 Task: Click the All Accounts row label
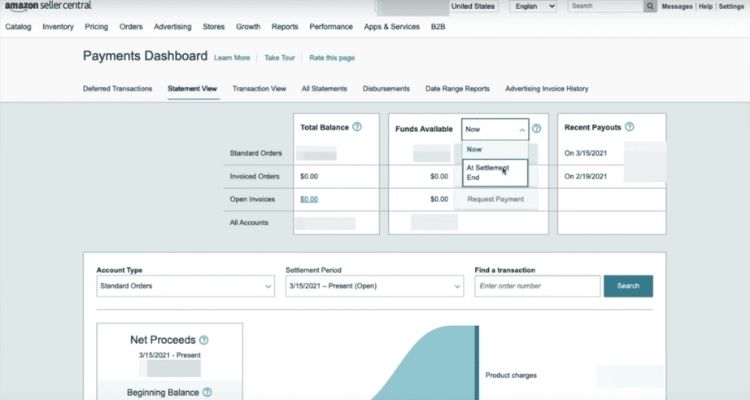[x=249, y=222]
